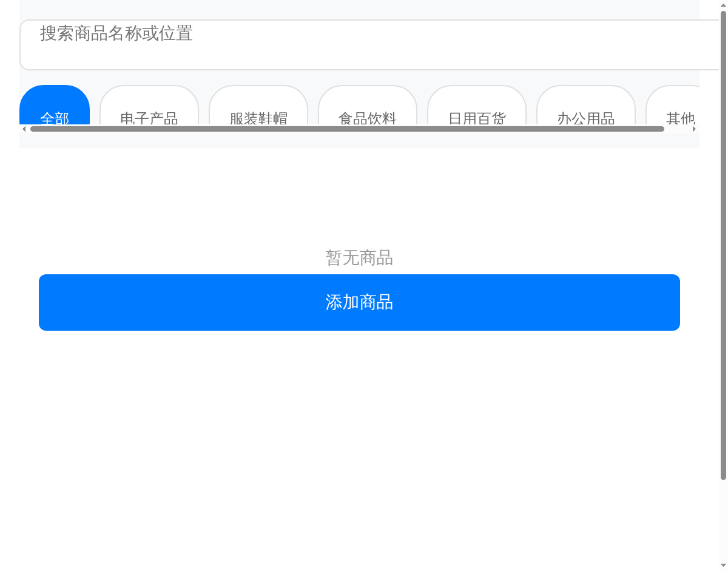This screenshot has height=571, width=728.
Task: Click the 暂无商品 empty state text
Action: tap(359, 258)
